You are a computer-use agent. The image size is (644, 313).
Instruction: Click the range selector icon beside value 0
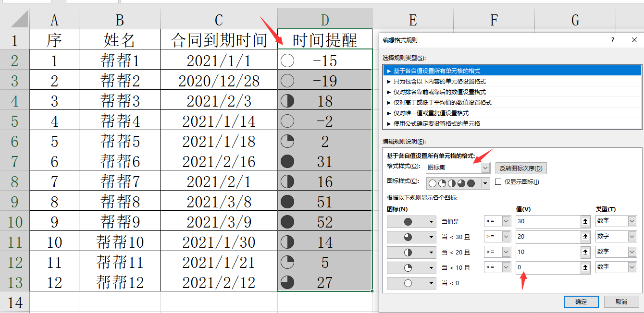585,267
